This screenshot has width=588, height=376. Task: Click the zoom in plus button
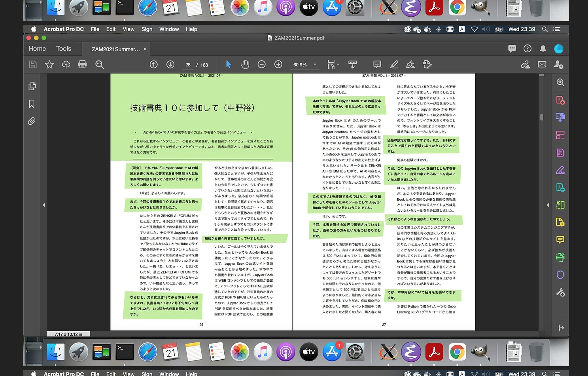(x=278, y=65)
